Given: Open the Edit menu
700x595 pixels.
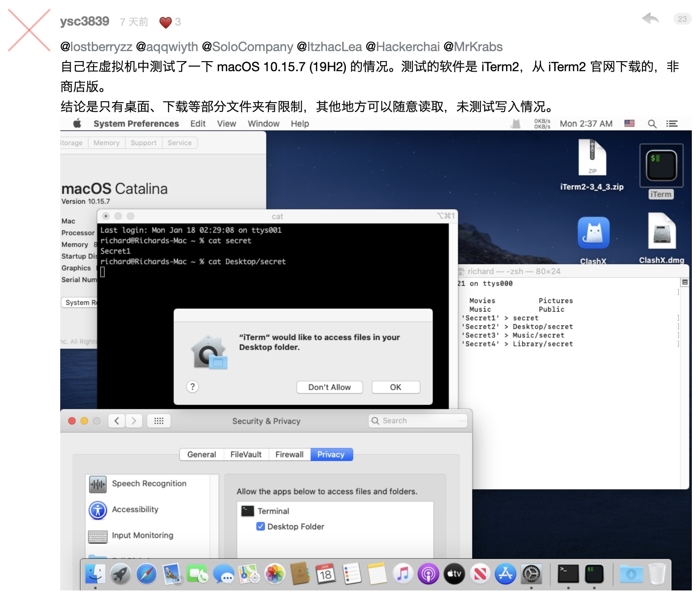Looking at the screenshot, I should [198, 124].
